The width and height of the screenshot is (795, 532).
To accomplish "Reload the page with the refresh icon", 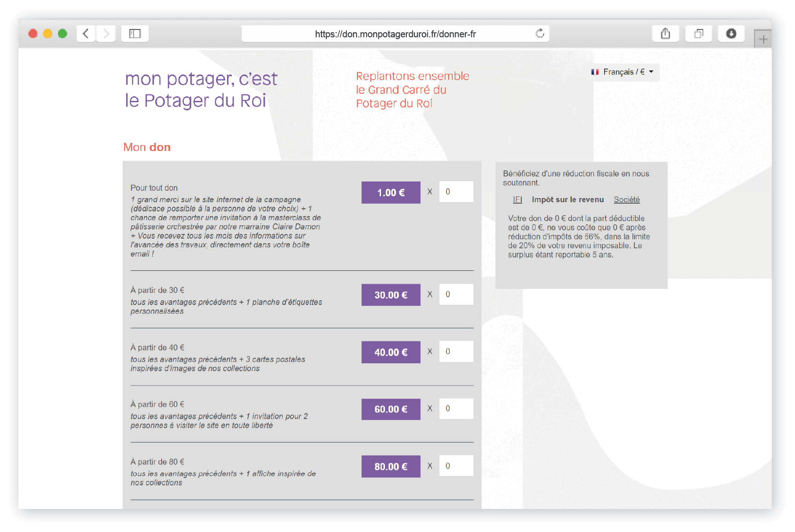I will pyautogui.click(x=540, y=34).
